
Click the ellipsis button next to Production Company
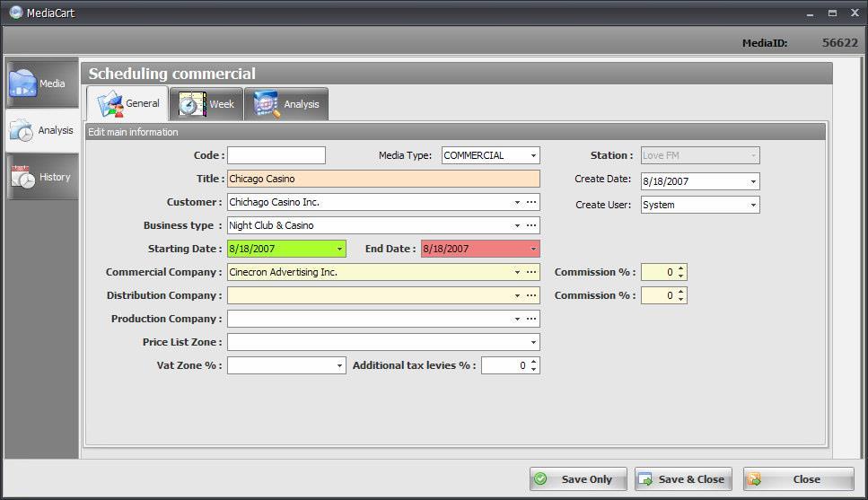[x=531, y=319]
